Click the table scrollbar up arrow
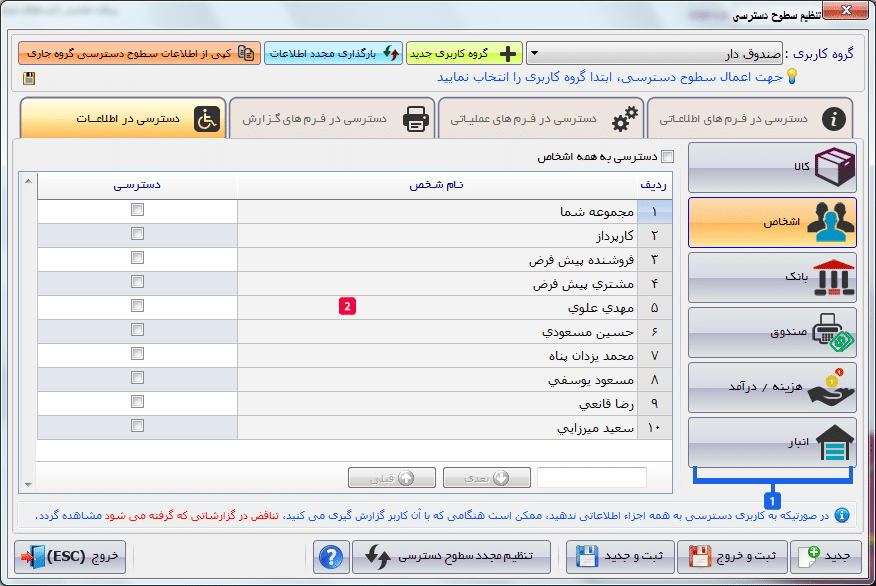Viewport: 876px width, 586px height. (28, 181)
